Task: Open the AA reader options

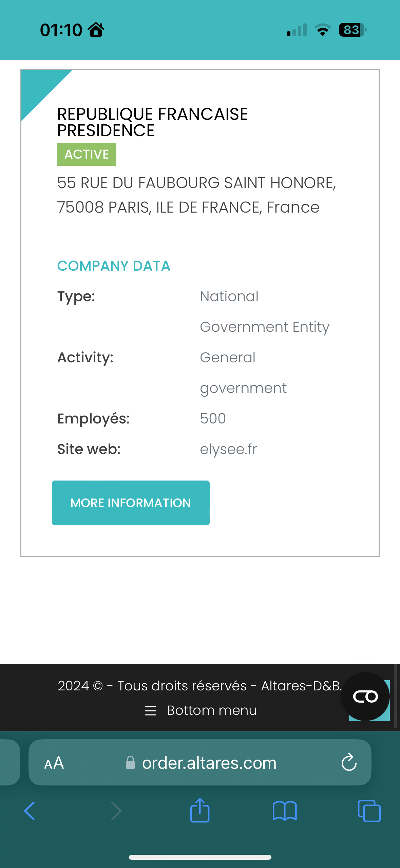Action: (54, 763)
